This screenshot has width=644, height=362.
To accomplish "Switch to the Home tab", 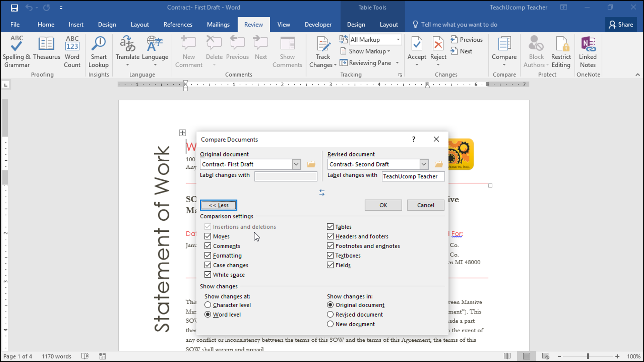I will coord(46,25).
